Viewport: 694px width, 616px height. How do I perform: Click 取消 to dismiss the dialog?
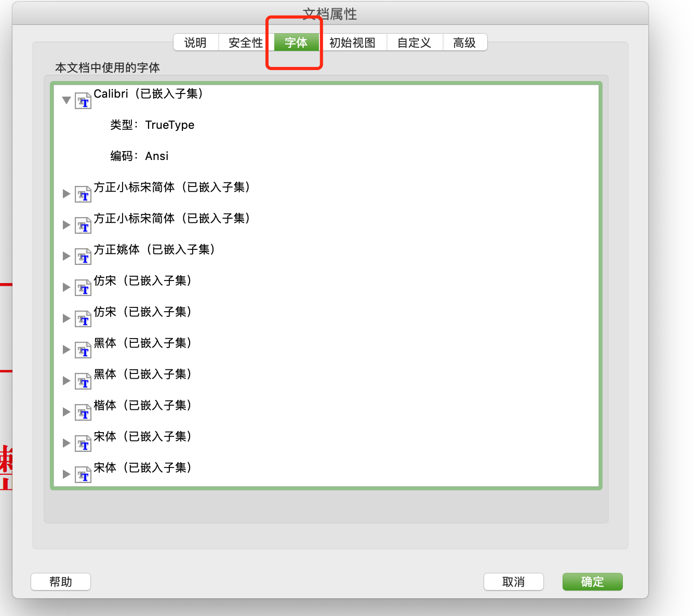(x=514, y=582)
